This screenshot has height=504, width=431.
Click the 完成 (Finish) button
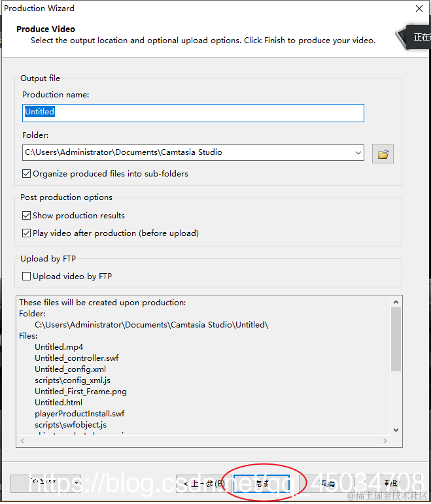pyautogui.click(x=262, y=484)
